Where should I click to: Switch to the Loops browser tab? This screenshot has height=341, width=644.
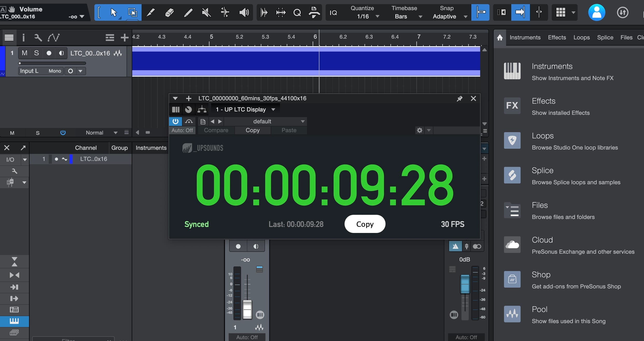[x=582, y=38]
